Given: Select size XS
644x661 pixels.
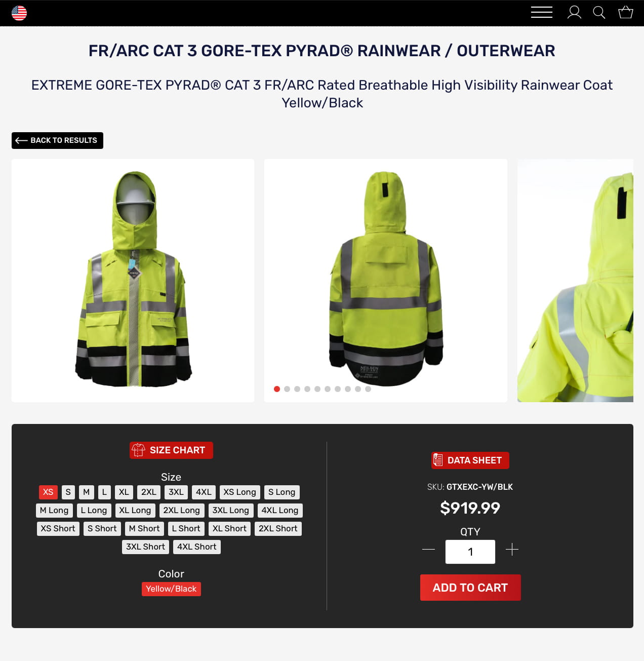Looking at the screenshot, I should [x=48, y=492].
